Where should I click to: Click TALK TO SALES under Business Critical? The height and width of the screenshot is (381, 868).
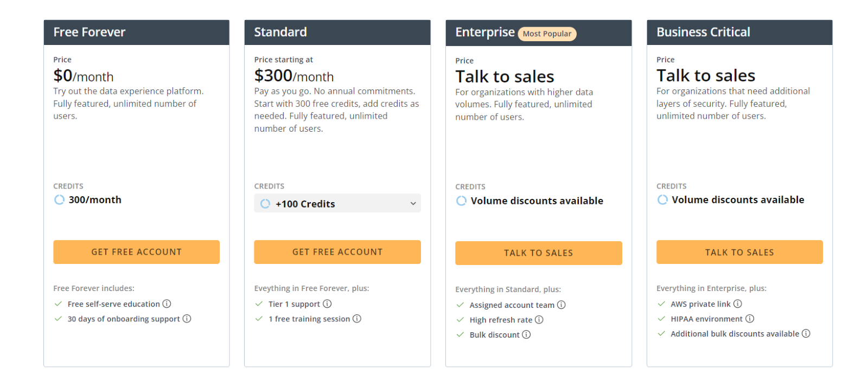(739, 252)
